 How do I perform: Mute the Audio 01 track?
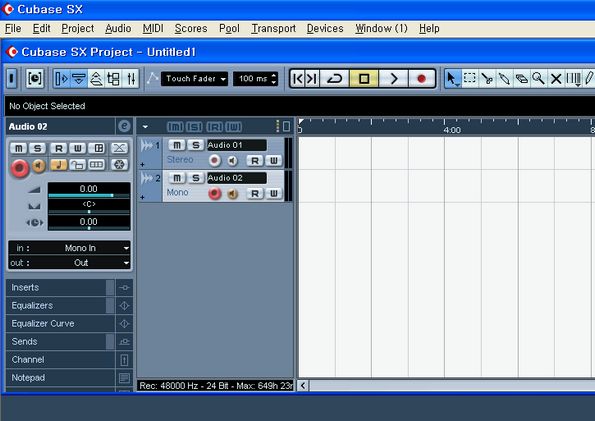pos(177,145)
